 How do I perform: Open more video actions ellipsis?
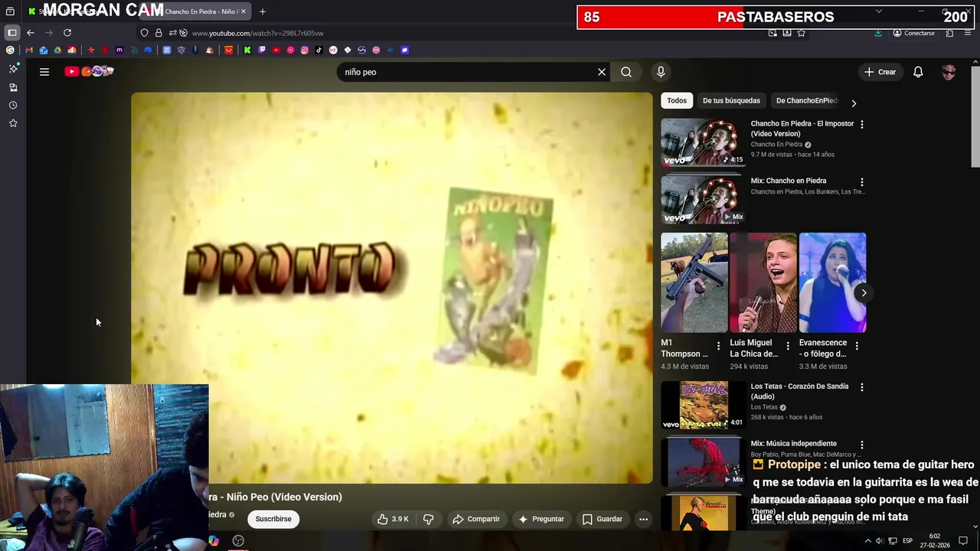click(x=643, y=519)
